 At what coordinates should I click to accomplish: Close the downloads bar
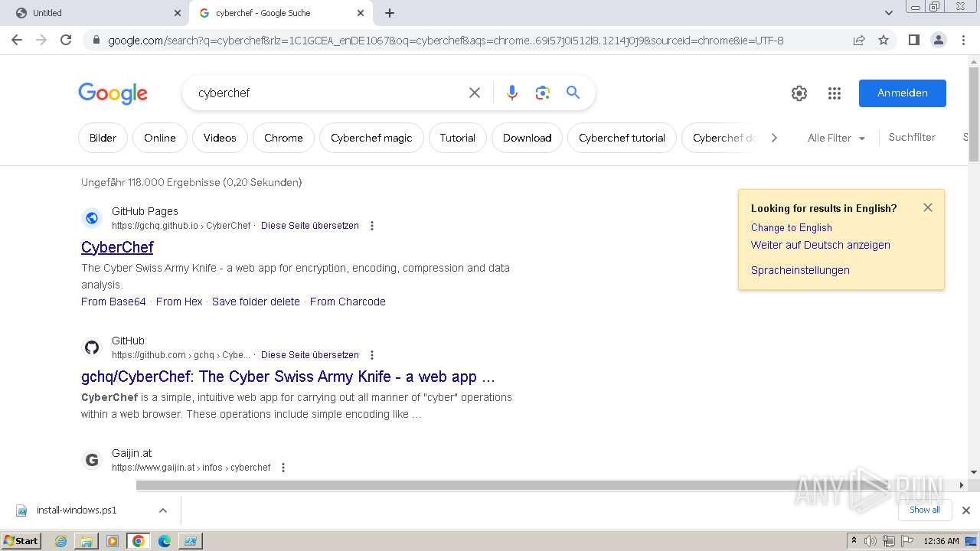(965, 510)
